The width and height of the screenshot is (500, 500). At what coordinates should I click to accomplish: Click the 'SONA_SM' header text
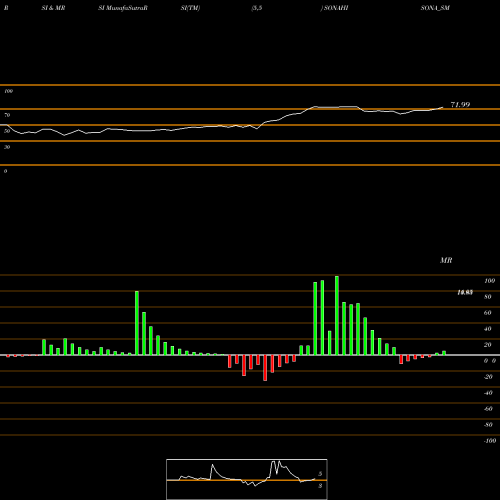tap(435, 8)
